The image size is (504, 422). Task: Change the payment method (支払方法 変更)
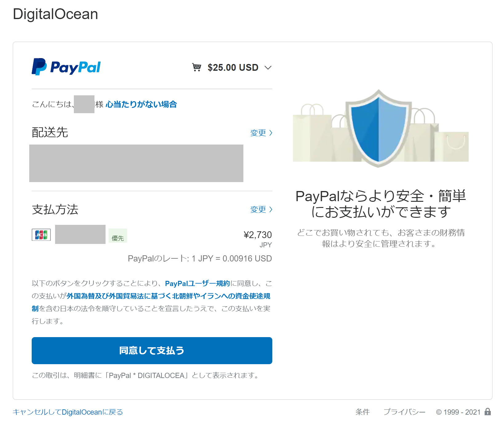pos(258,209)
